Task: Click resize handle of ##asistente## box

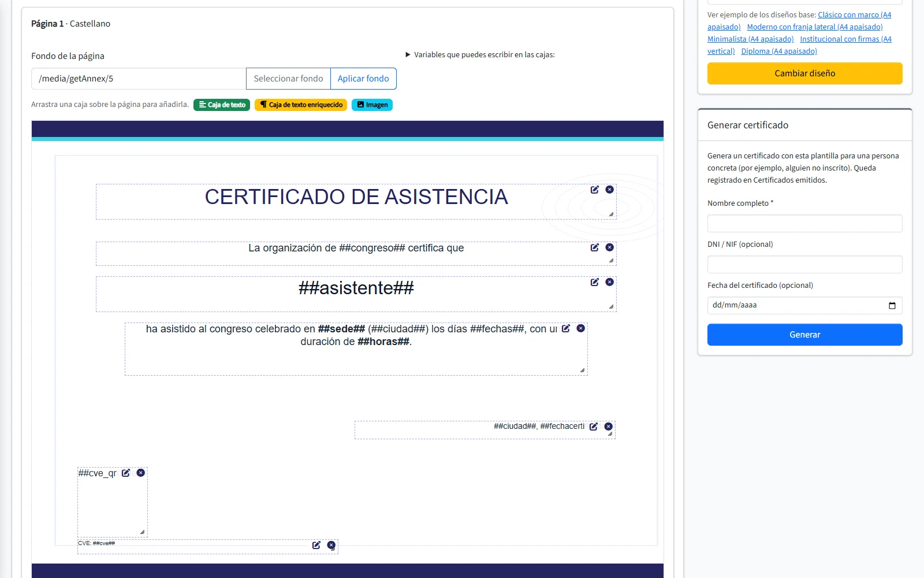Action: [x=611, y=306]
